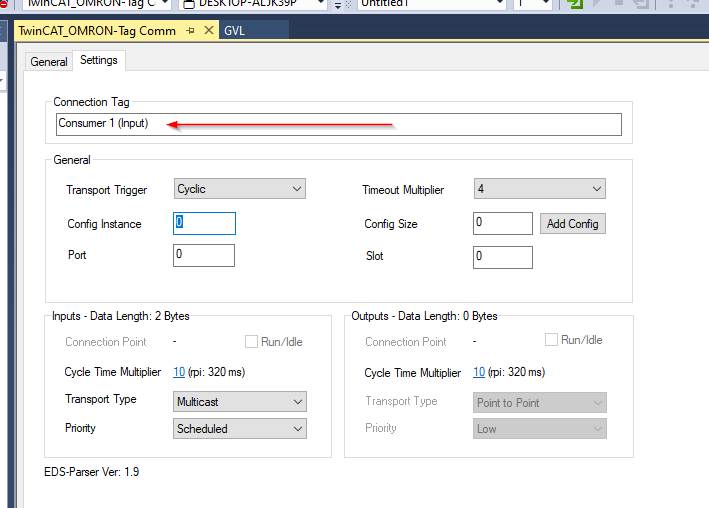
Task: Switch to the GVL document tab
Action: [235, 31]
